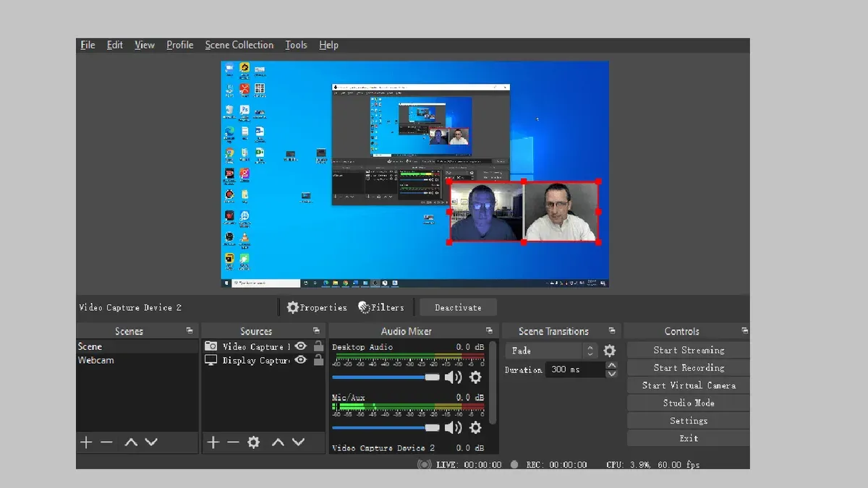Add a new source with plus icon
Screen dimensions: 868x488
tap(213, 442)
